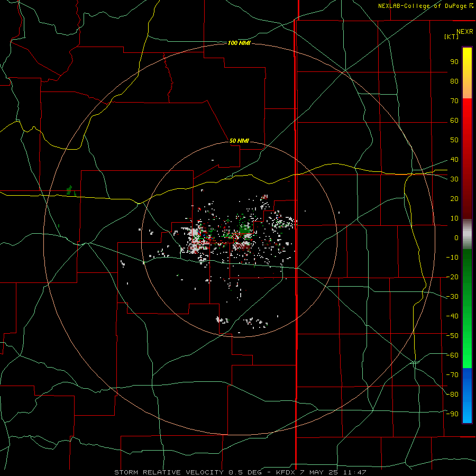The image size is (476, 476).
Task: Click the 50 NMI range ring label
Action: (239, 141)
